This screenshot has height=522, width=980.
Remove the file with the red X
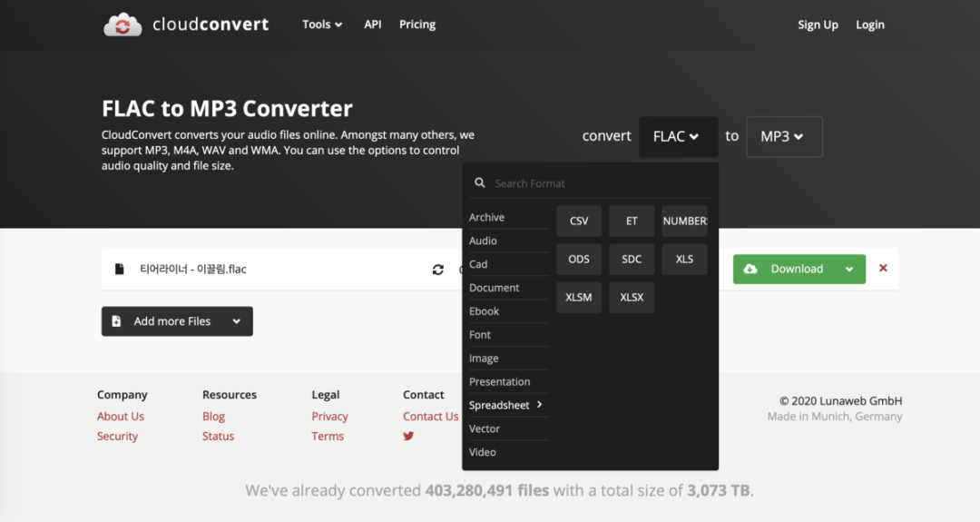pyautogui.click(x=883, y=268)
